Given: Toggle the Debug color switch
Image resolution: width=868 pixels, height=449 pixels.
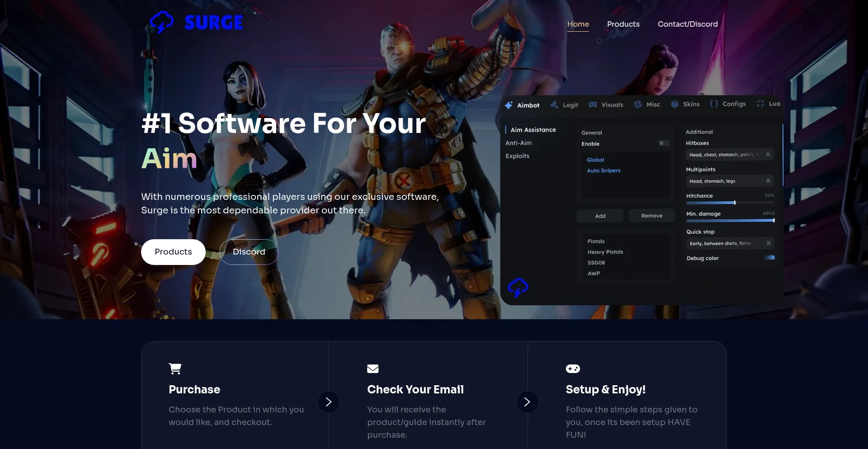Looking at the screenshot, I should click(769, 258).
